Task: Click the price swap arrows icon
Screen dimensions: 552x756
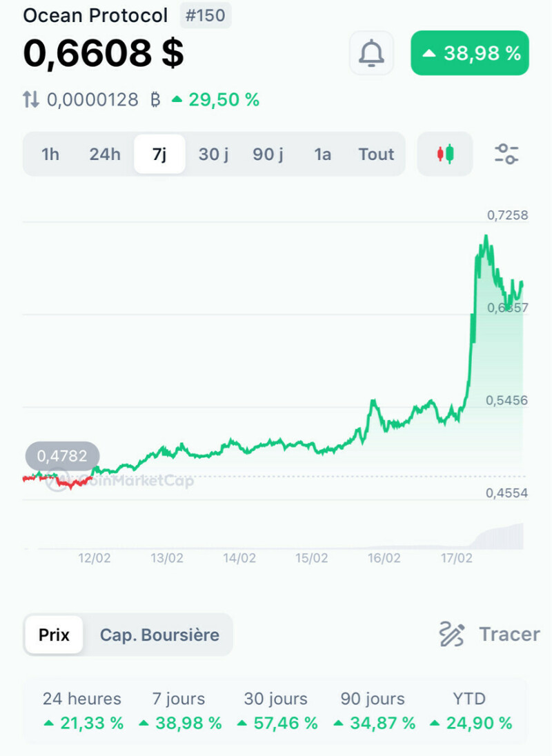Action: (31, 100)
